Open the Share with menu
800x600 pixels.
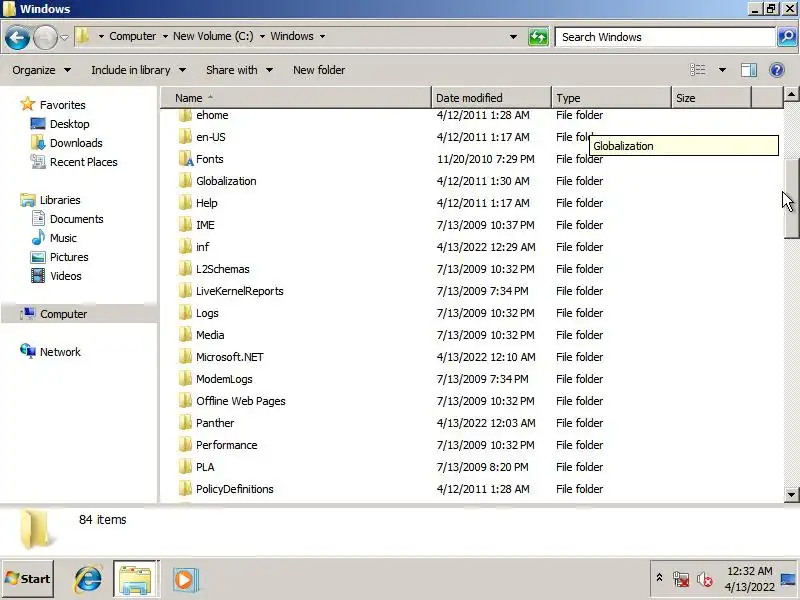[239, 70]
